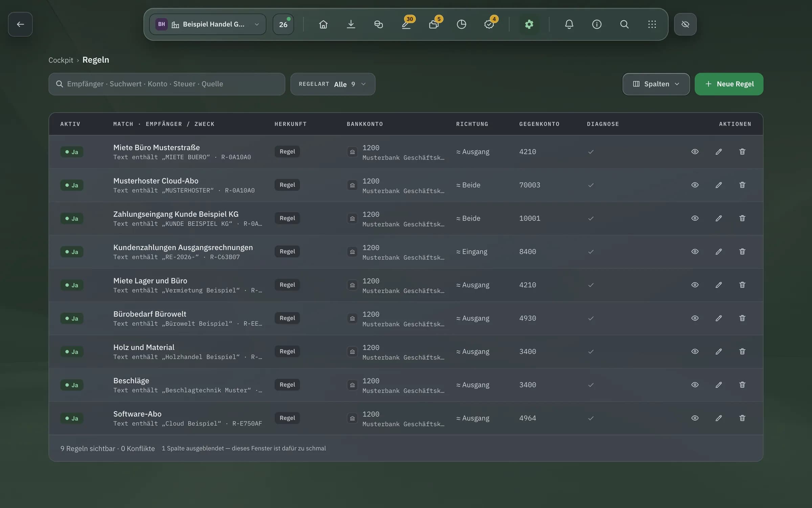Sort by the Gegenkonto column header
Image resolution: width=812 pixels, height=508 pixels.
[539, 124]
